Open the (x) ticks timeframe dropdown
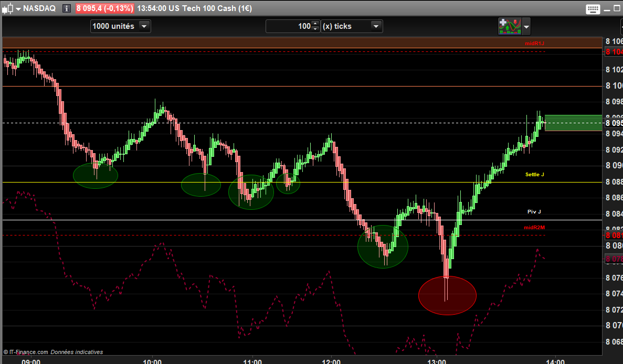Image resolution: width=623 pixels, height=364 pixels. click(x=352, y=26)
